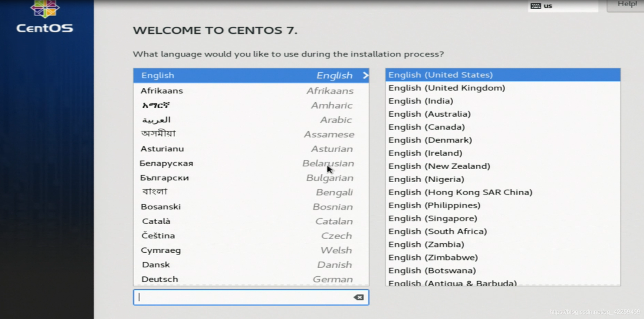The height and width of the screenshot is (319, 644).
Task: Select English (Ireland) locale
Action: [x=503, y=153]
